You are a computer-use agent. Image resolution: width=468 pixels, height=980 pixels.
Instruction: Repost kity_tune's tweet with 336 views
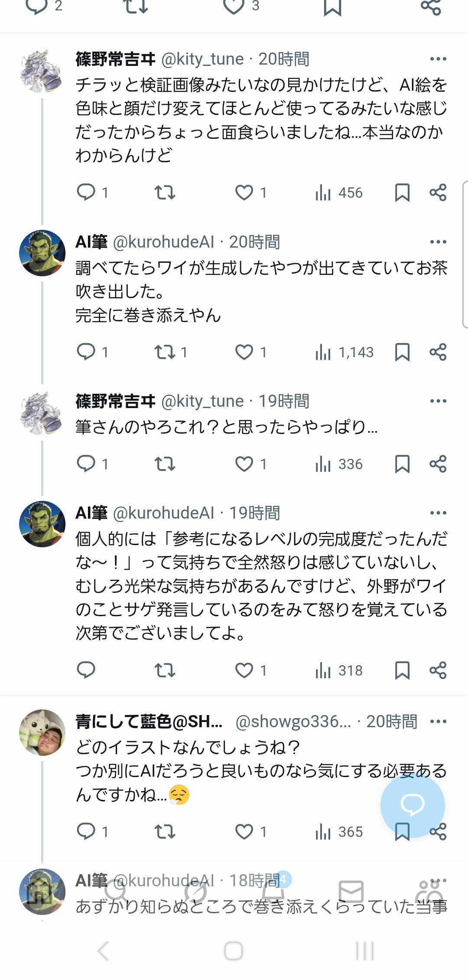(x=165, y=464)
